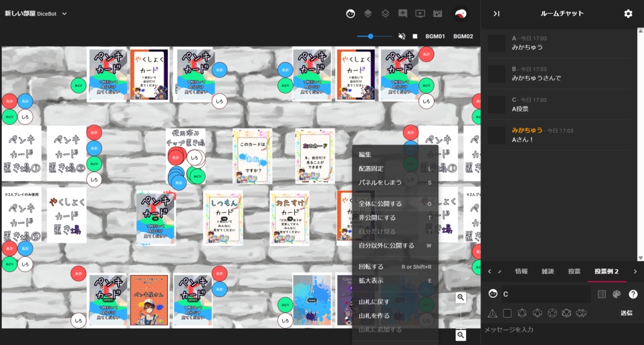
Task: Click the しつもんカード card
Action: coord(223,219)
